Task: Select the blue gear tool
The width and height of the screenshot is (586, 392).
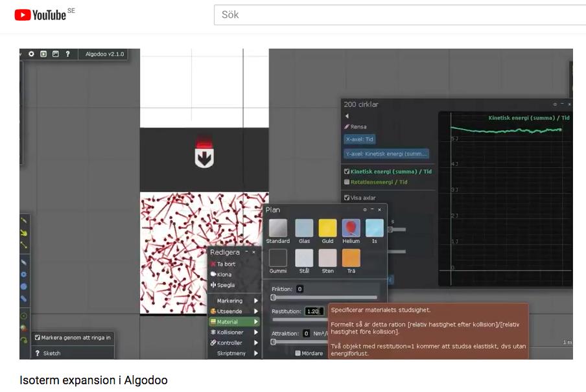Action: click(x=24, y=275)
